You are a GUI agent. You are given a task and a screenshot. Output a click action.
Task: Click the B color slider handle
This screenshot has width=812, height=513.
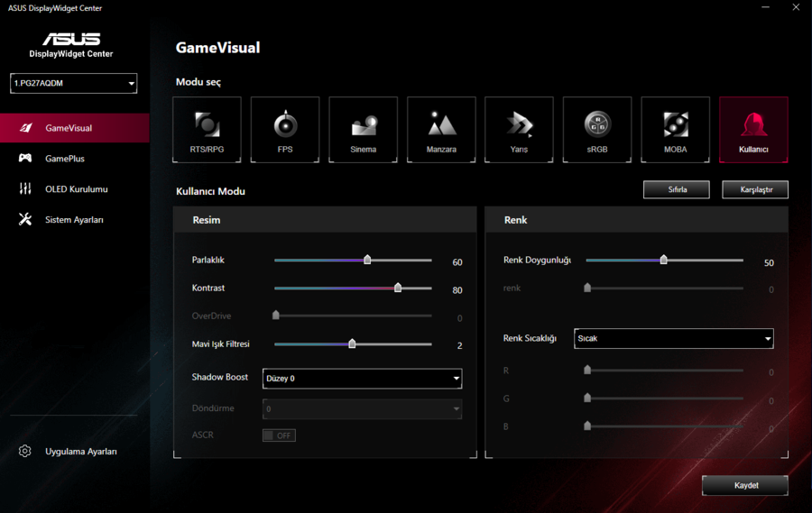pos(587,426)
